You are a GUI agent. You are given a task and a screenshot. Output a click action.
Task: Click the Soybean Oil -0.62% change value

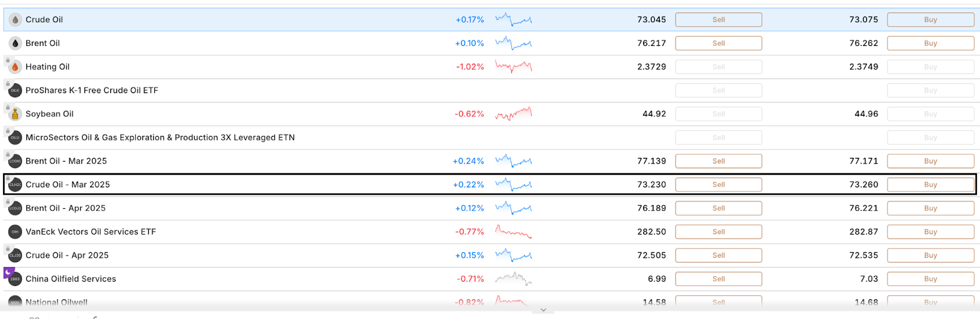coord(469,114)
